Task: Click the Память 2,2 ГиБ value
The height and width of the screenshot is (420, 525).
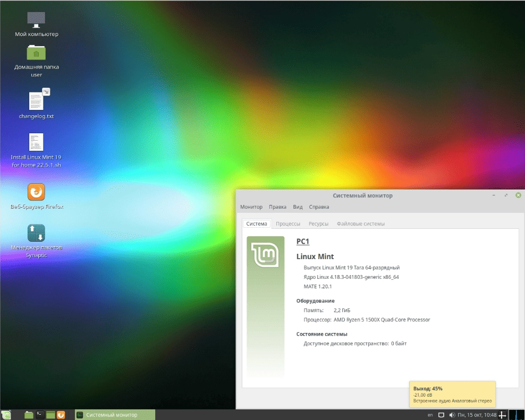Action: [342, 310]
